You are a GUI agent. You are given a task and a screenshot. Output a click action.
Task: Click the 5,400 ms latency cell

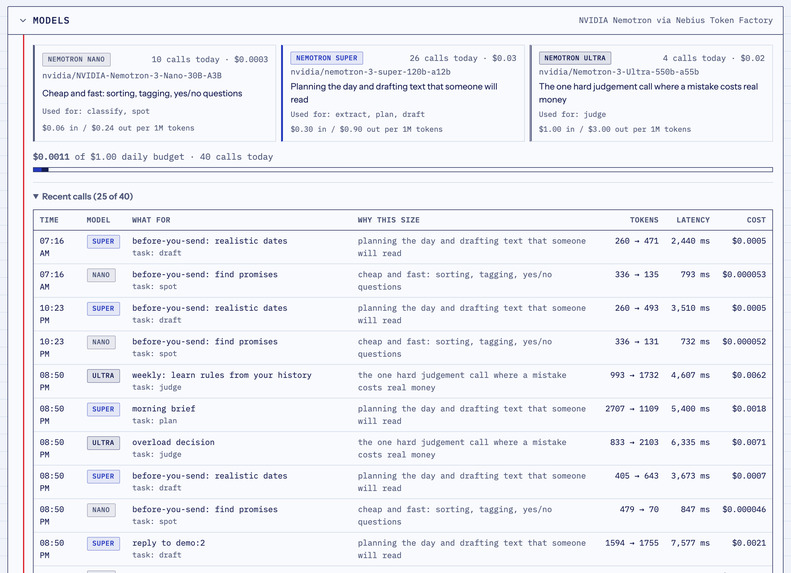point(690,409)
